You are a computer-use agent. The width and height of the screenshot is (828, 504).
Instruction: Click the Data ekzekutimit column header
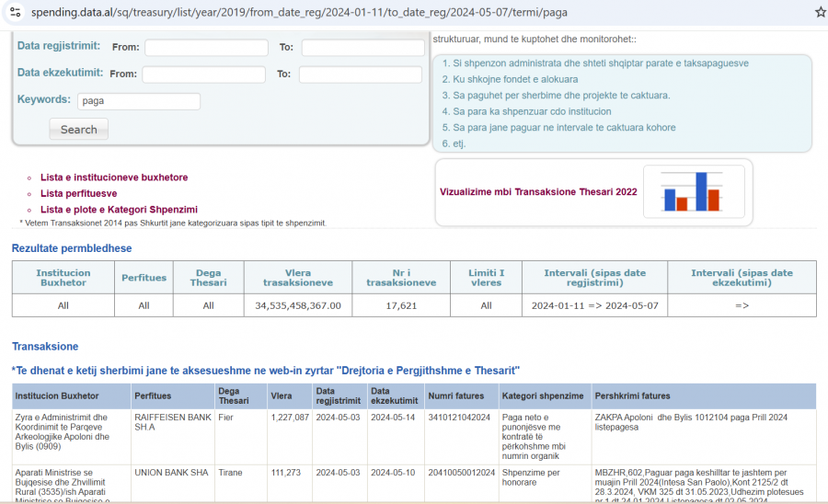pos(396,396)
